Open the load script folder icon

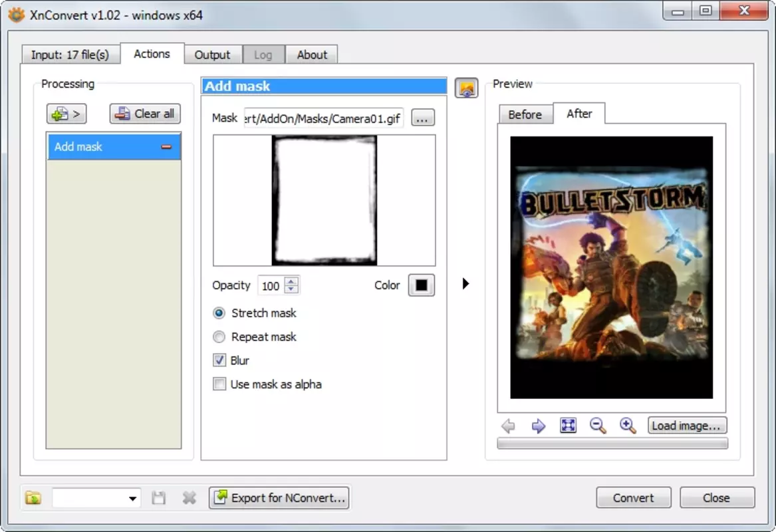[x=33, y=498]
